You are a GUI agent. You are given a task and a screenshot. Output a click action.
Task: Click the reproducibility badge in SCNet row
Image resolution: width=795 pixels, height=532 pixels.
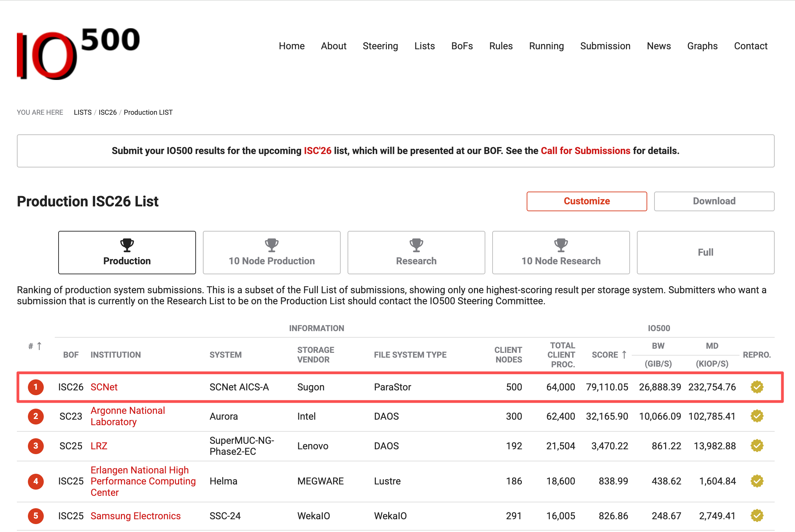[757, 387]
